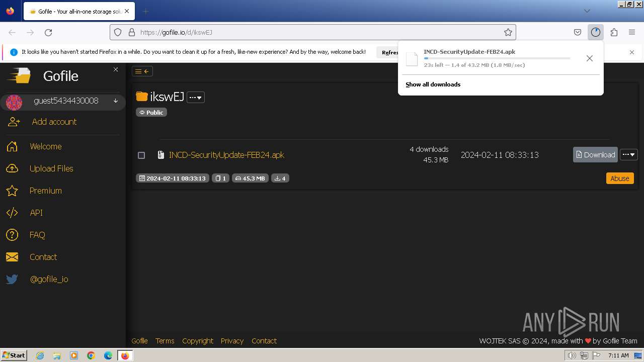Open Edge from the taskbar
Viewport: 644px width, 362px height.
[108, 355]
